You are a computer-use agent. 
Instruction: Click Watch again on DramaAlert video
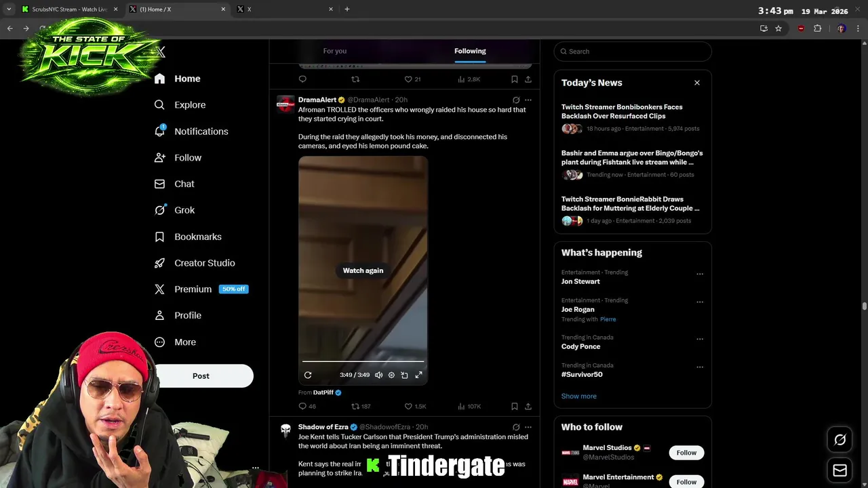(x=363, y=270)
